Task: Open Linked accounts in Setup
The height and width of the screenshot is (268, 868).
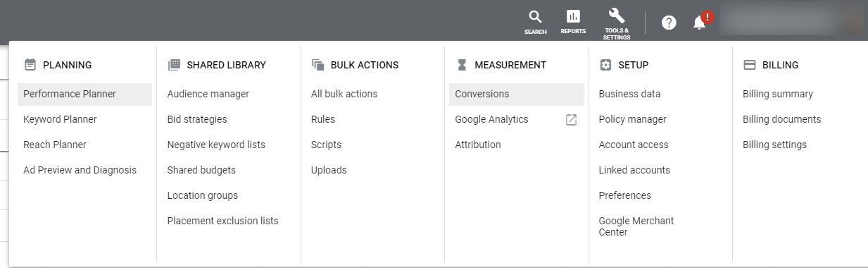Action: click(634, 170)
